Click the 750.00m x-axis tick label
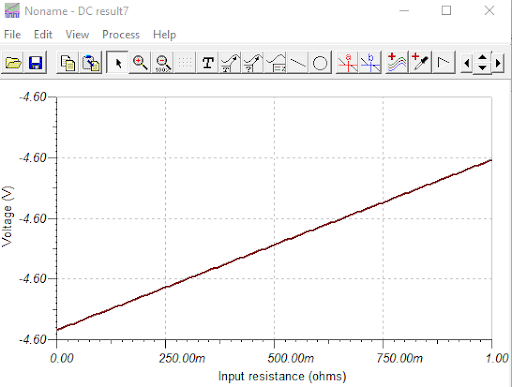The image size is (512, 387). tap(399, 358)
